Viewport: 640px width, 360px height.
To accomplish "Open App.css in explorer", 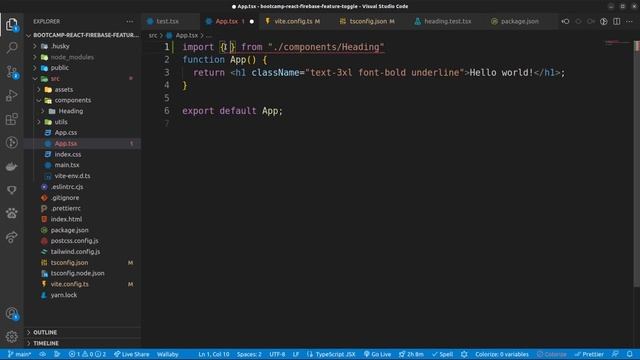I will point(82,133).
